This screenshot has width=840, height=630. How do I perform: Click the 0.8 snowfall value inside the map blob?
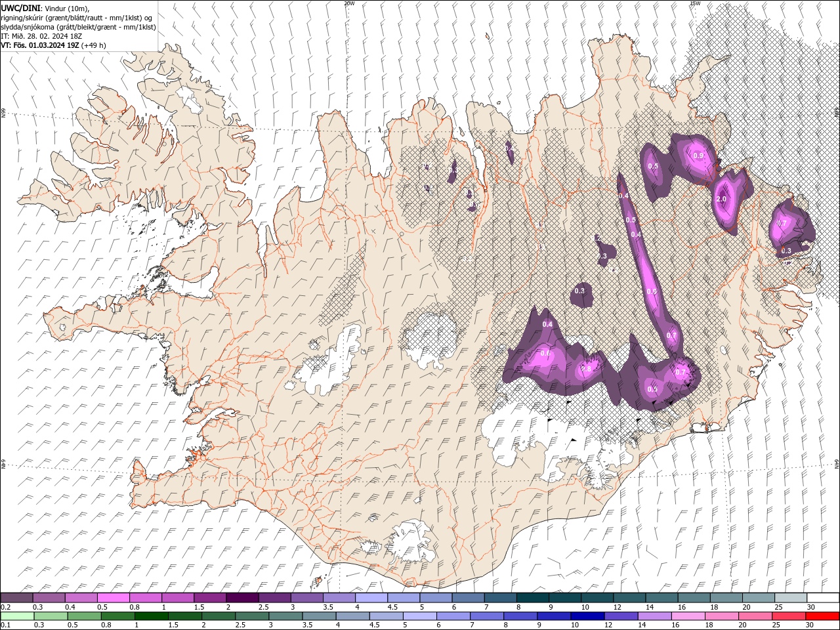pos(587,369)
